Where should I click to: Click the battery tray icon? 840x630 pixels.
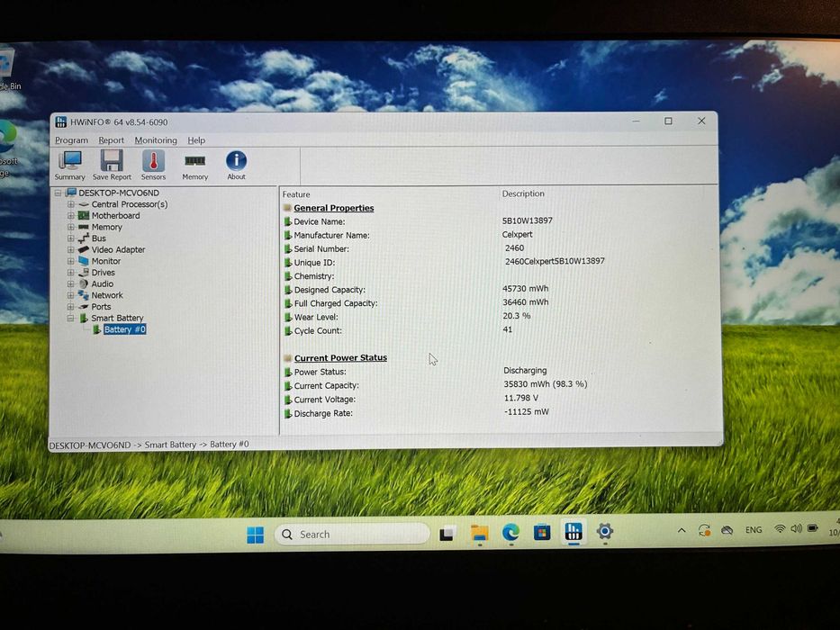pyautogui.click(x=813, y=528)
